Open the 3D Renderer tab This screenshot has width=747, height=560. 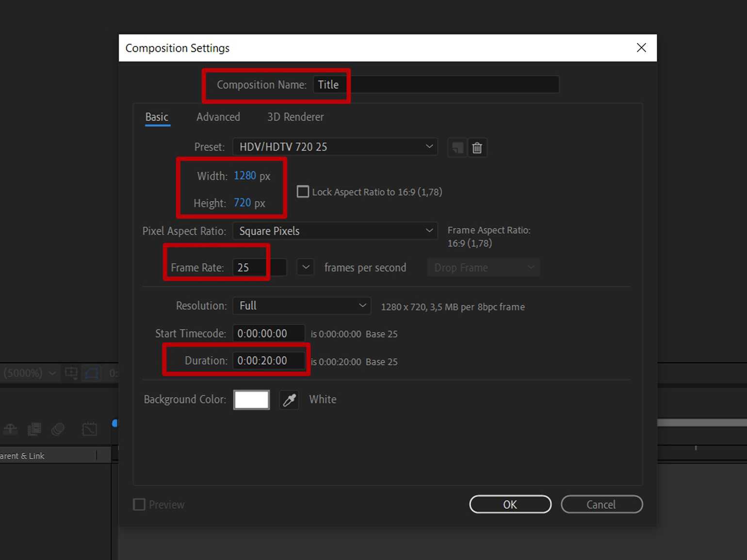295,117
